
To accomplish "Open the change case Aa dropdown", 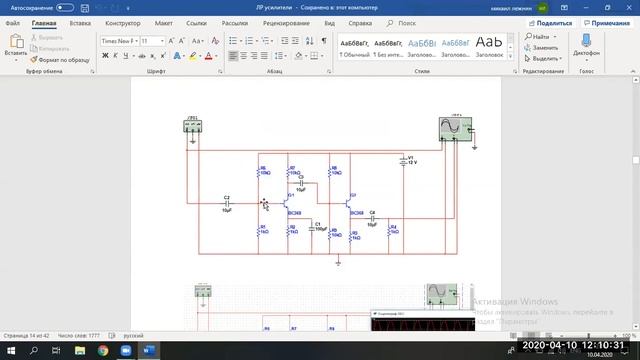I will pos(197,41).
